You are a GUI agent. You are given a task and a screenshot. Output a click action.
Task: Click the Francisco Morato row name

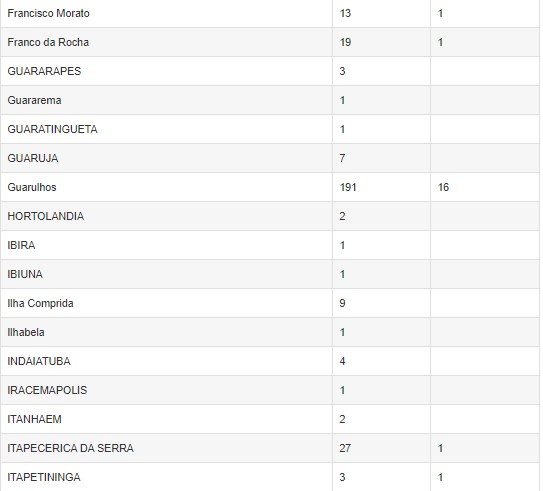pos(48,14)
